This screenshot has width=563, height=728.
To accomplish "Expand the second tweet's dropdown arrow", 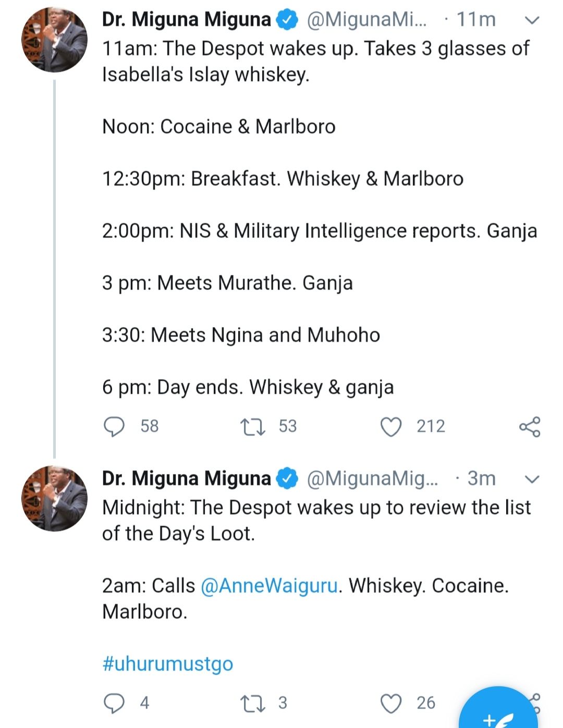I will (531, 479).
